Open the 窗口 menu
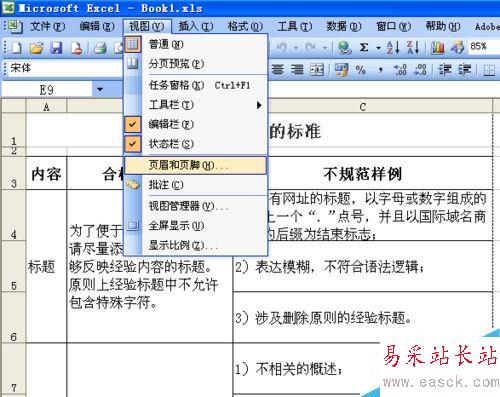This screenshot has width=500, height=397. point(393,26)
